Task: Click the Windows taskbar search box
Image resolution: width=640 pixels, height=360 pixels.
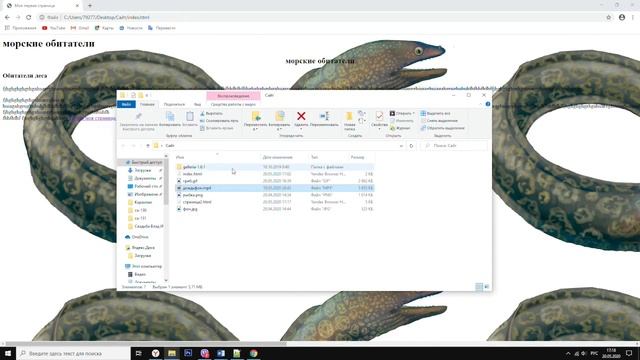Action: pos(73,353)
